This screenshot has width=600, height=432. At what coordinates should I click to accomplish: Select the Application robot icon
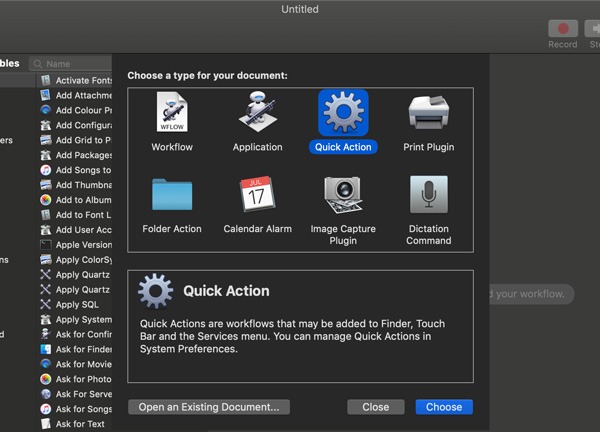[x=258, y=112]
